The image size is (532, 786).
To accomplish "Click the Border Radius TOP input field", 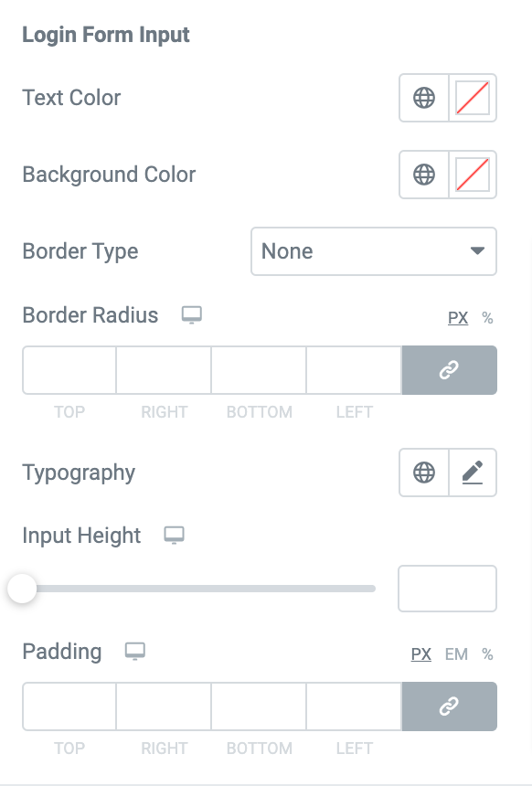I will [x=69, y=370].
